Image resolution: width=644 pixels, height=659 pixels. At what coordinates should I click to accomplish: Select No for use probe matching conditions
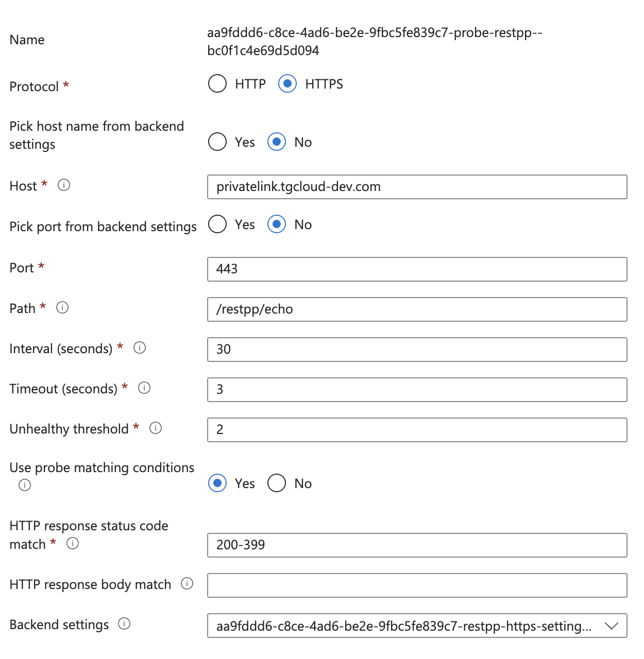coord(277,483)
